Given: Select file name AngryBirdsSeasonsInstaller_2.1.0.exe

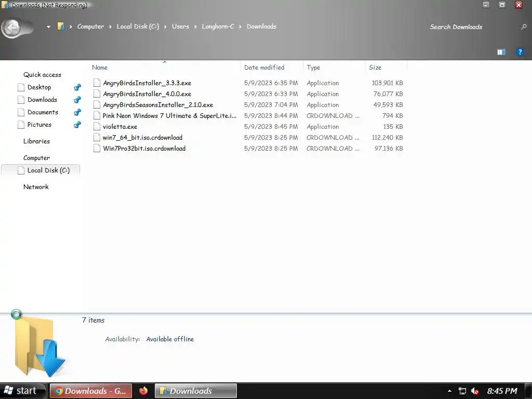Looking at the screenshot, I should click(x=158, y=105).
